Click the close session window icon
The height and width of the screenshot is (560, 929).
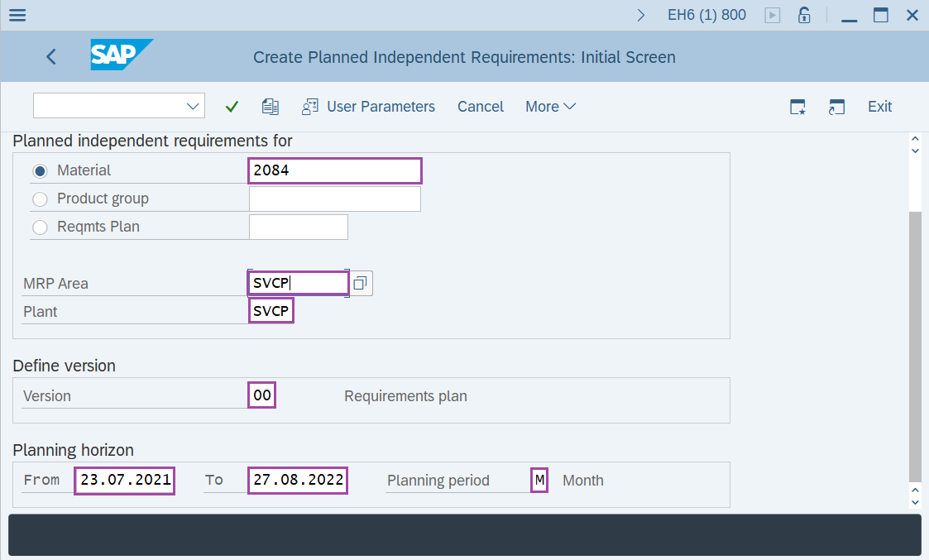pos(836,107)
